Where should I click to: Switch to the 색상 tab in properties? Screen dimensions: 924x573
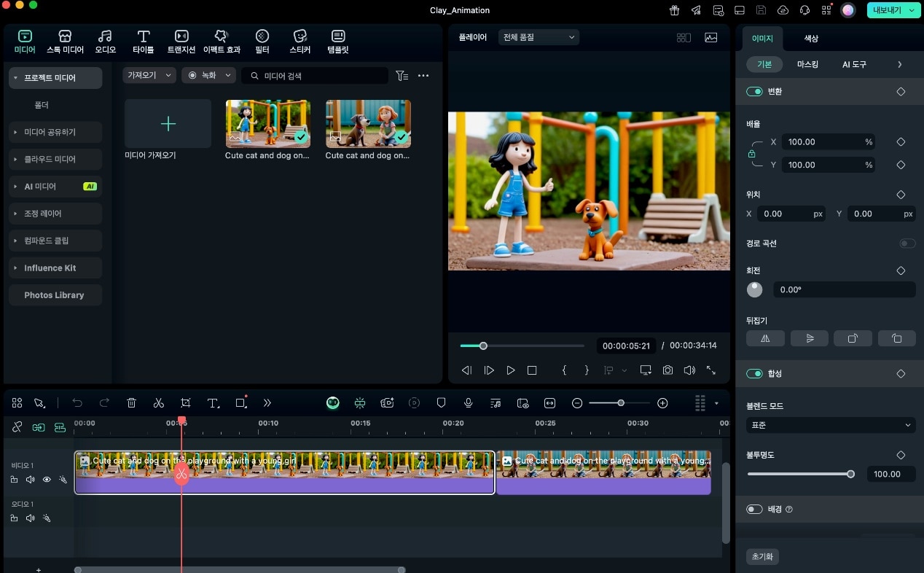click(811, 39)
